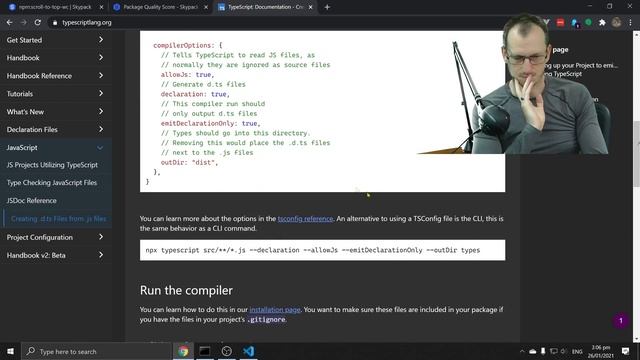Open the Extensions puzzle-piece menu
The height and width of the screenshot is (360, 640).
(602, 23)
